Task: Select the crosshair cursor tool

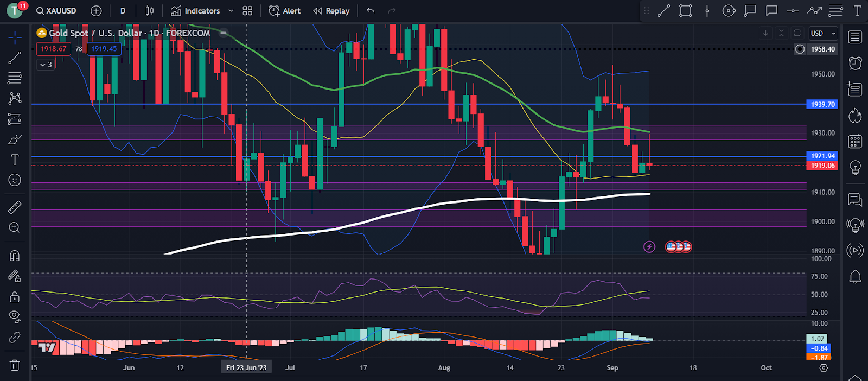Action: pos(15,37)
